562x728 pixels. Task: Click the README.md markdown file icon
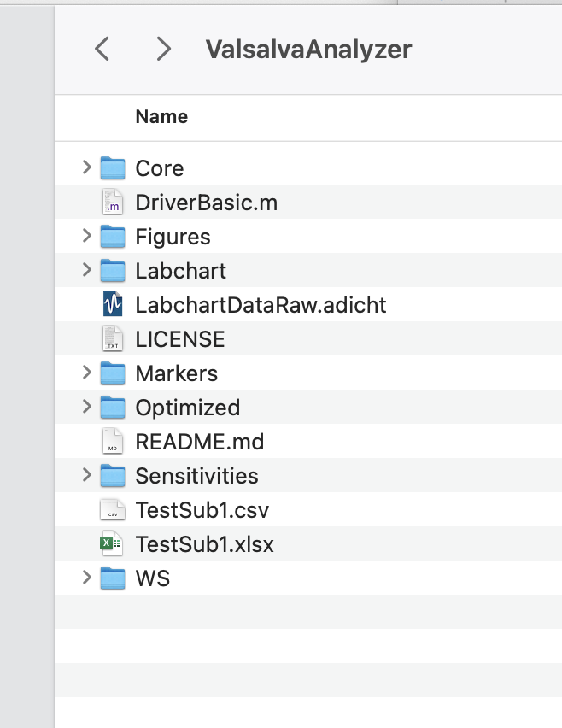coord(113,442)
